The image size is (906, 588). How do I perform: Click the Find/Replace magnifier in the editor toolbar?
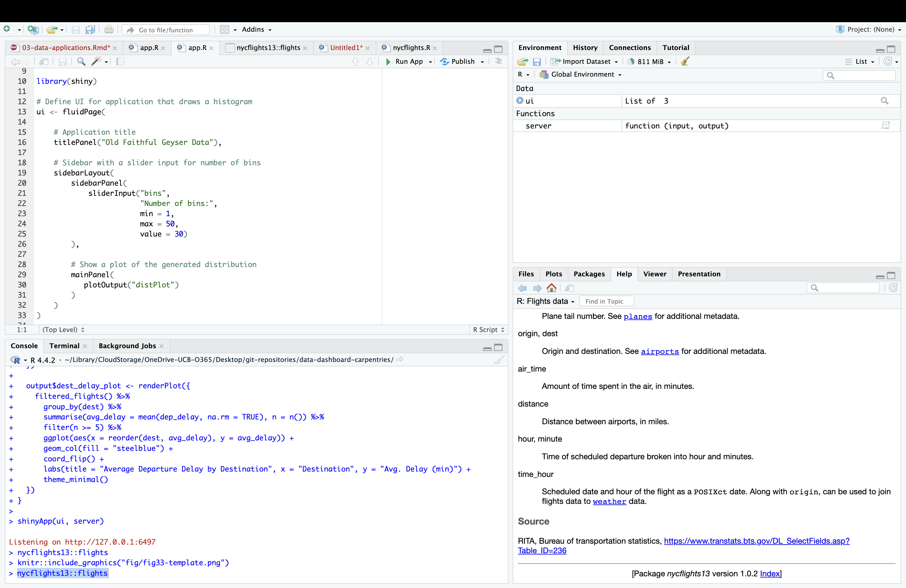[81, 61]
